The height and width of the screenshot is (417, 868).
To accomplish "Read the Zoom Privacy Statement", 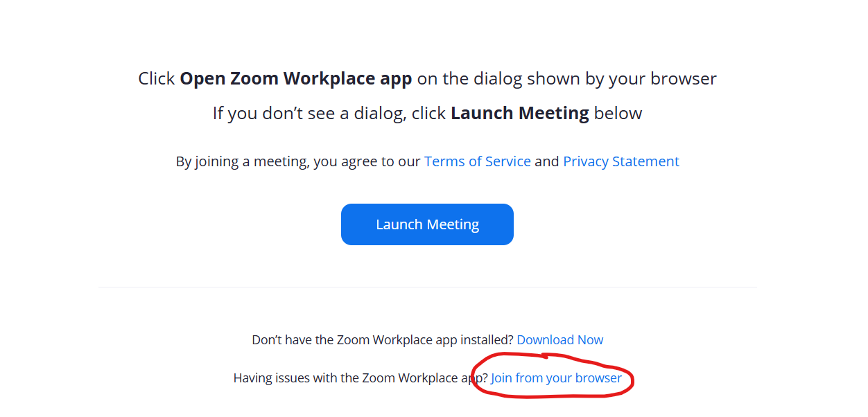I will point(621,161).
